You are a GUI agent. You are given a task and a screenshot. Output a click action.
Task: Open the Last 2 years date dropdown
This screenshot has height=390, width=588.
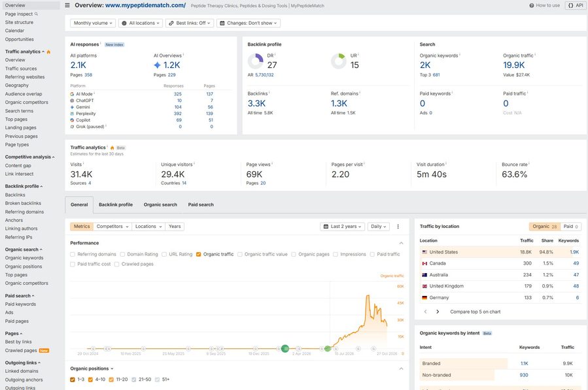pos(342,227)
